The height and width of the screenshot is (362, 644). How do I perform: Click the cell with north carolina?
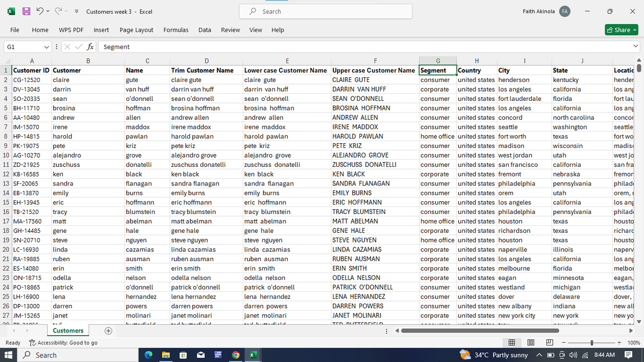pyautogui.click(x=582, y=117)
